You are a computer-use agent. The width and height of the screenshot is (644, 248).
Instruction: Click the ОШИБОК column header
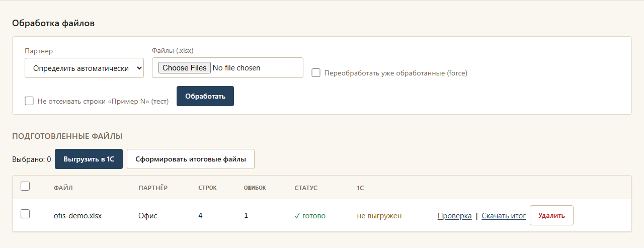255,188
